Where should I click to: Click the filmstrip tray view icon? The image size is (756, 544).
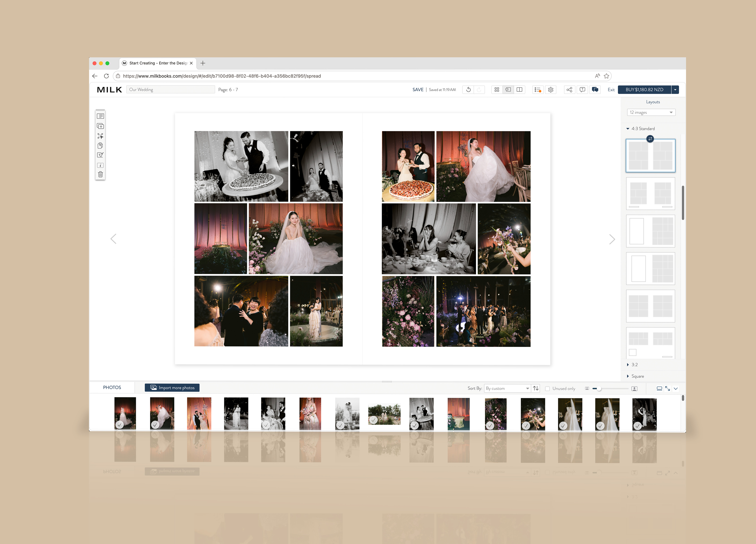pos(659,389)
